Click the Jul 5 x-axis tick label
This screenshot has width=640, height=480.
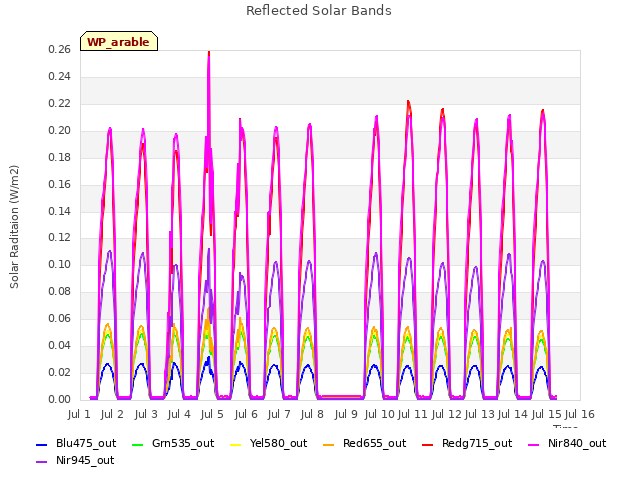(x=212, y=414)
